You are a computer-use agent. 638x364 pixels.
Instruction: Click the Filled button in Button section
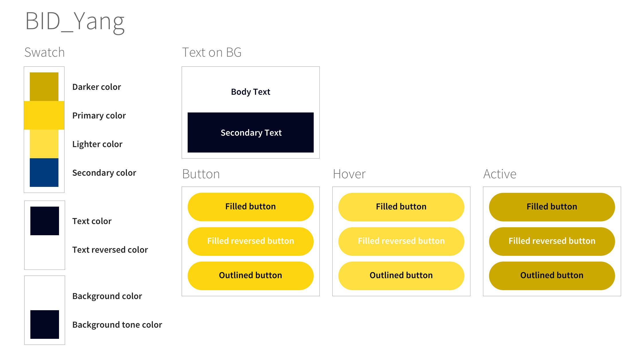pos(251,207)
